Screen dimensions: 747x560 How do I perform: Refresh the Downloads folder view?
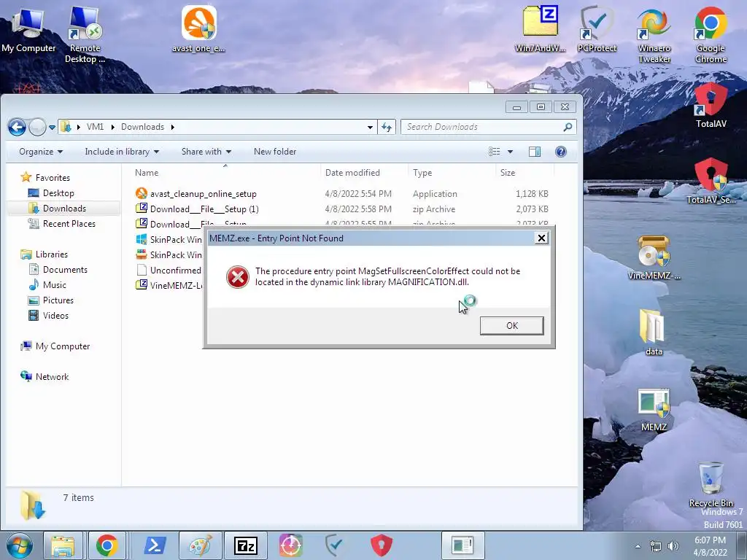click(387, 127)
